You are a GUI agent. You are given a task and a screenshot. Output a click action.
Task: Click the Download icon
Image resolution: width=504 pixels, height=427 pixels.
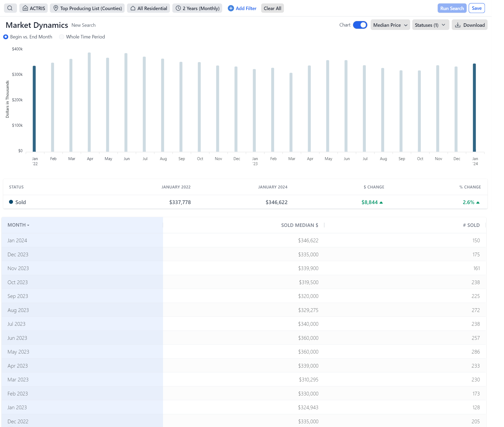tap(458, 25)
